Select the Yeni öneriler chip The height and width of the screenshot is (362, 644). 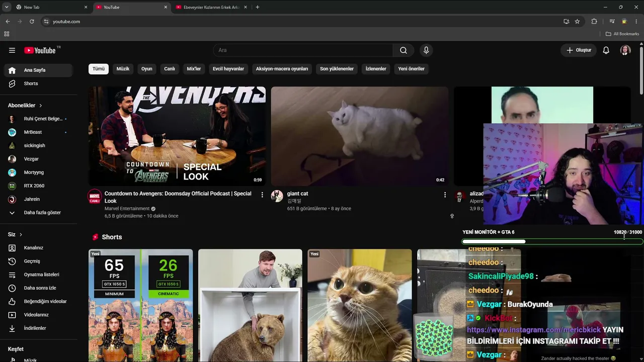point(412,69)
